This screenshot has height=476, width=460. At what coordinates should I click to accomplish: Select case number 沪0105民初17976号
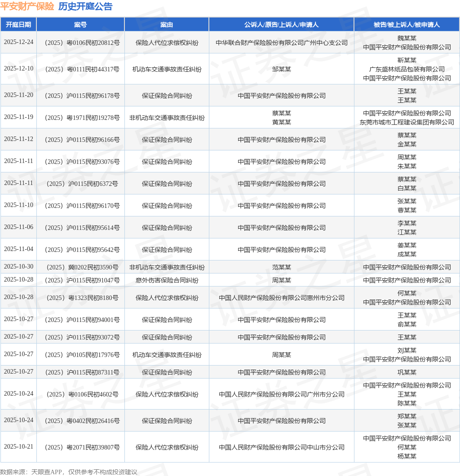point(82,355)
